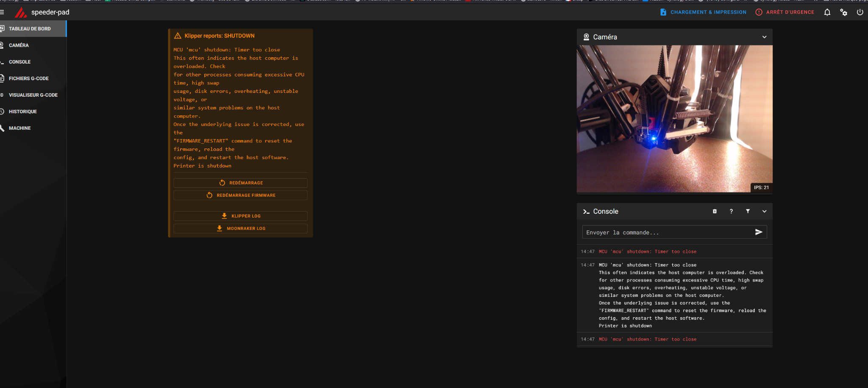
Task: Click 'Printer is shutdown' line in console
Action: (x=625, y=326)
